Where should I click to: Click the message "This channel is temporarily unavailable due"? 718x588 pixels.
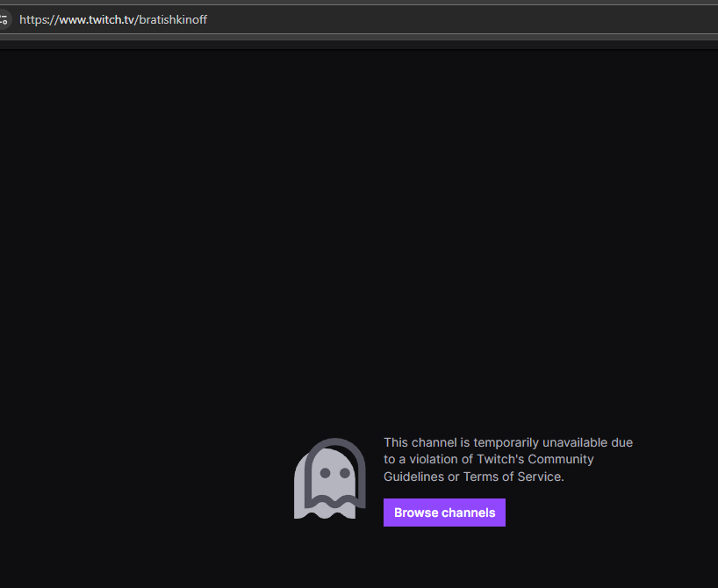click(508, 442)
